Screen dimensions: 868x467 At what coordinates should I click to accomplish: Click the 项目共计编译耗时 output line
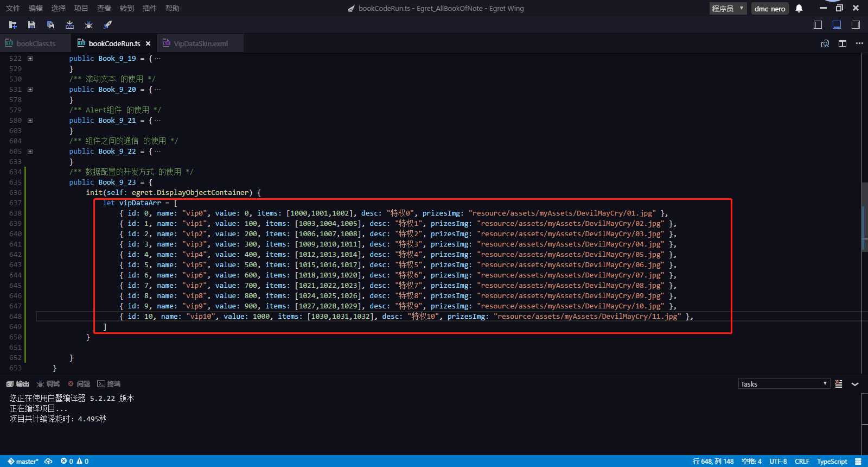[x=58, y=419]
